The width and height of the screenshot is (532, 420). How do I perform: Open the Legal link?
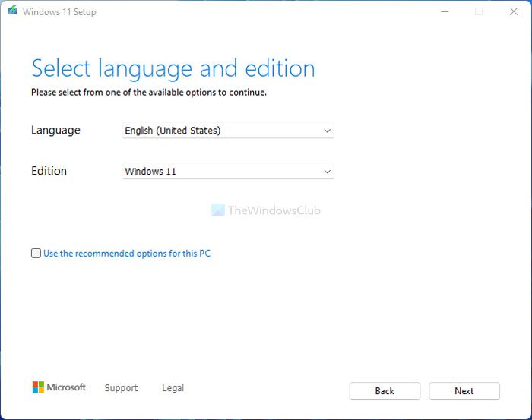pos(173,388)
